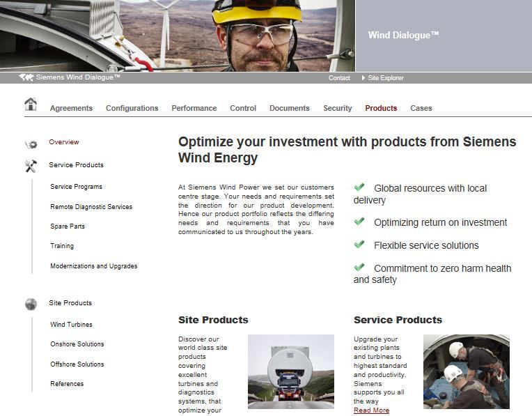The height and width of the screenshot is (416, 532).
Task: Open Modernizations and Upgrades
Action: click(94, 266)
